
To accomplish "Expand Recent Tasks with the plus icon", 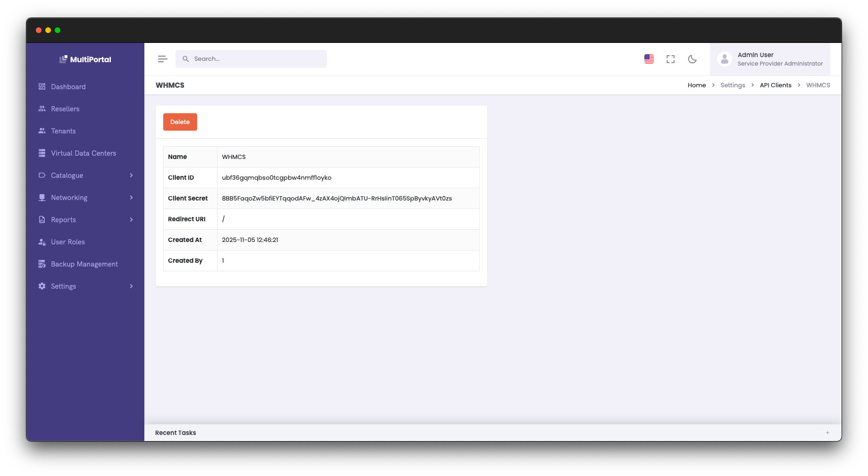I will pos(827,433).
